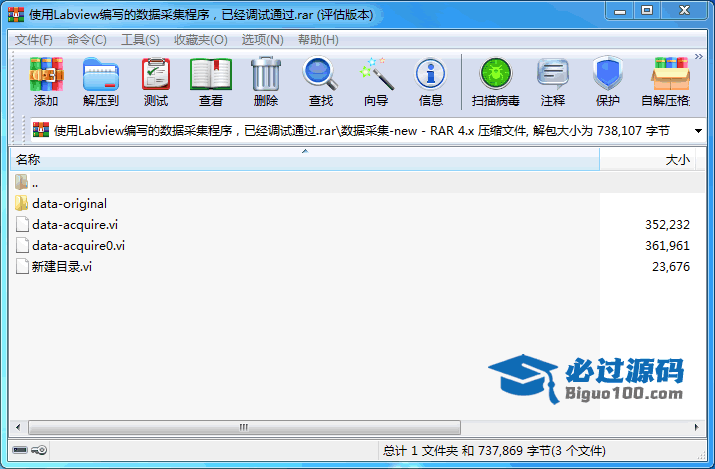Click the 注释 (Comment) toolbar icon
715x469 pixels.
pyautogui.click(x=552, y=81)
